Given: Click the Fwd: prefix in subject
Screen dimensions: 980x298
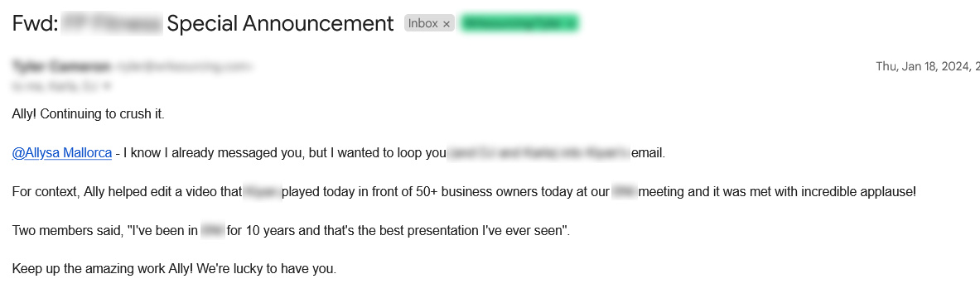Looking at the screenshot, I should pos(36,23).
